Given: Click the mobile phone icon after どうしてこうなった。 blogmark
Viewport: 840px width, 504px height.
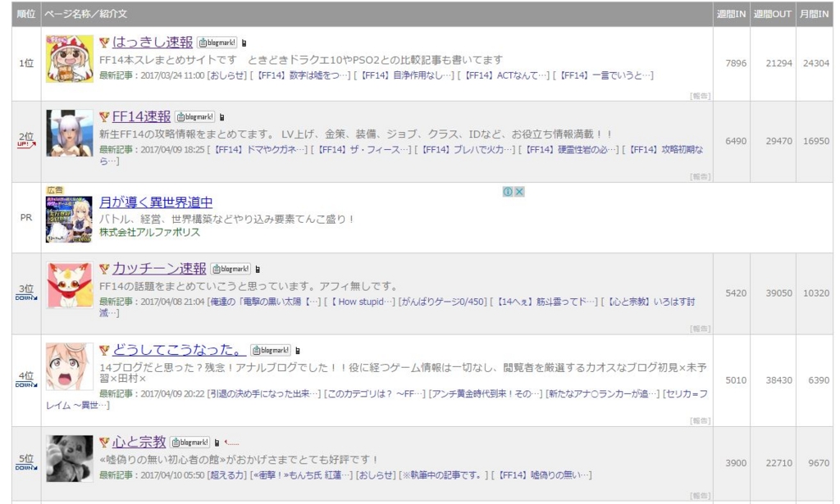Looking at the screenshot, I should pos(298,351).
